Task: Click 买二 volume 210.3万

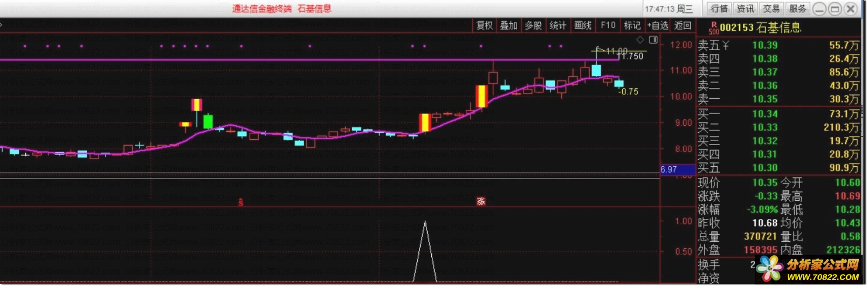Action: 841,127
